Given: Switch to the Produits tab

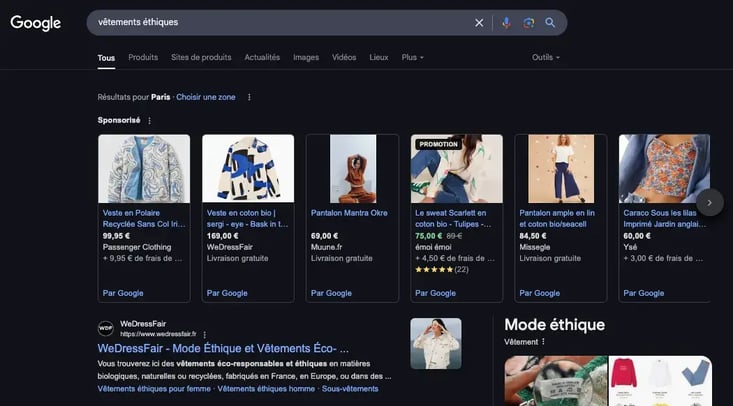Looking at the screenshot, I should click(143, 58).
